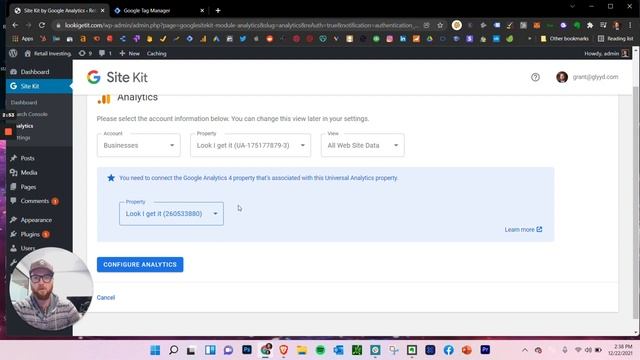Open the Other bookmarks folder

pos(564,39)
